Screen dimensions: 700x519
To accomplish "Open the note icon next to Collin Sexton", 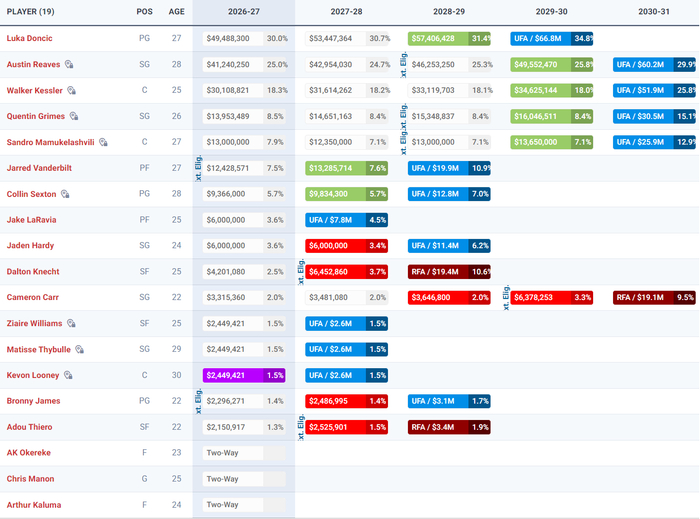I will [x=65, y=194].
